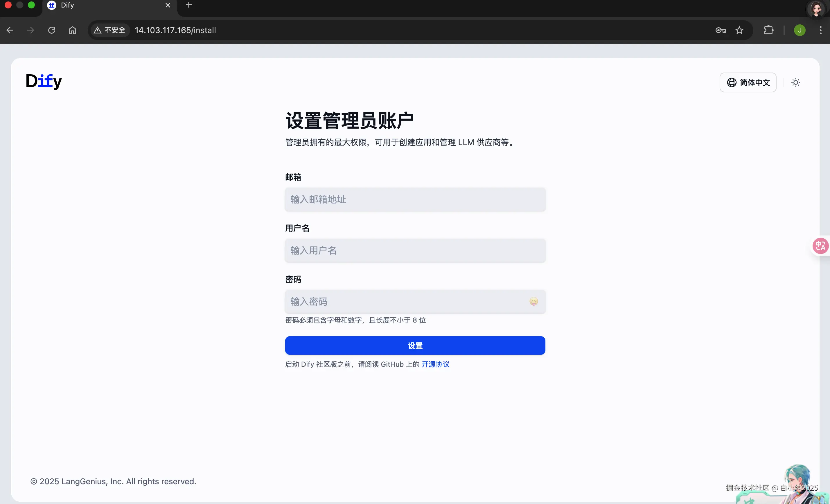
Task: Bookmark this page with star icon
Action: click(739, 30)
